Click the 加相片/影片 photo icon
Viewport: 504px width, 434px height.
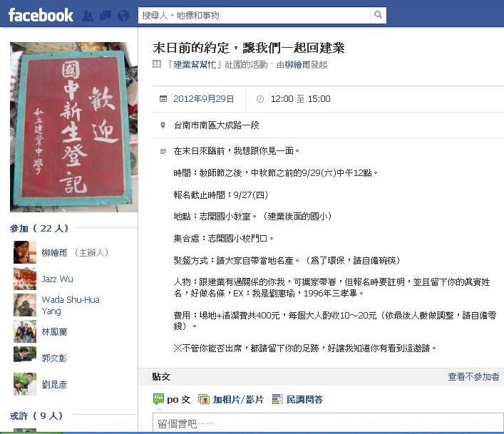[204, 399]
